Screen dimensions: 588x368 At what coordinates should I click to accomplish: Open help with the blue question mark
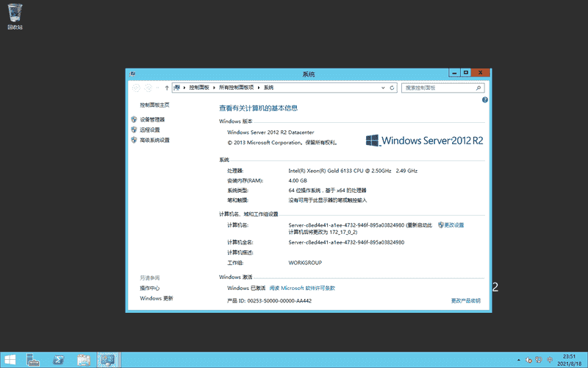click(x=485, y=100)
